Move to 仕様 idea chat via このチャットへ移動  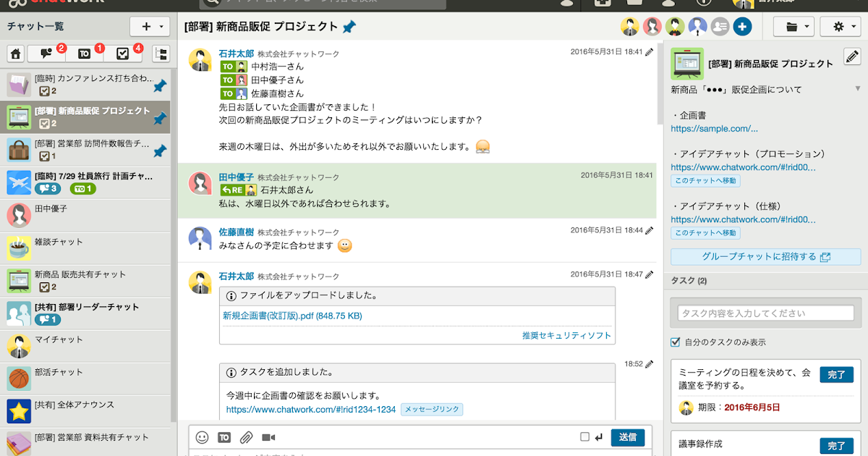705,233
